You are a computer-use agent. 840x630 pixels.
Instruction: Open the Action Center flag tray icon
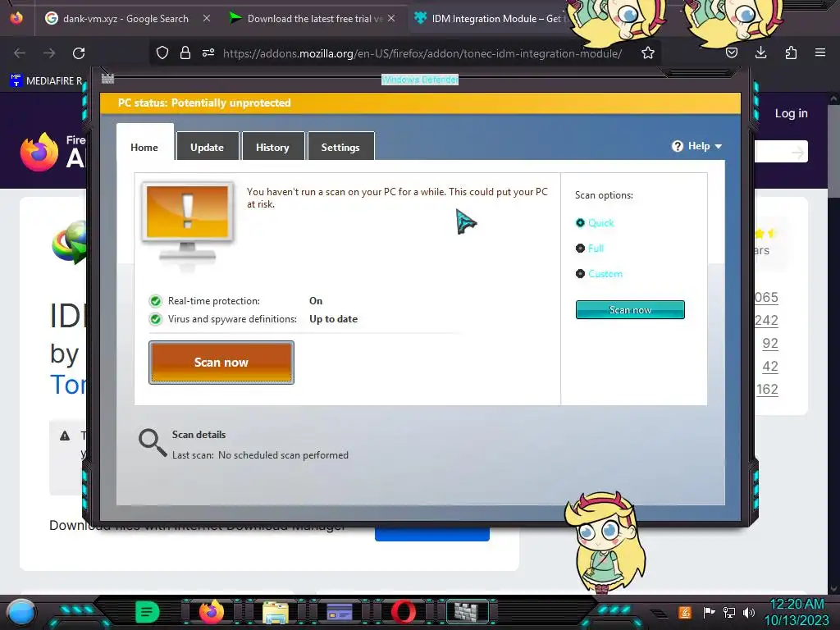click(709, 612)
